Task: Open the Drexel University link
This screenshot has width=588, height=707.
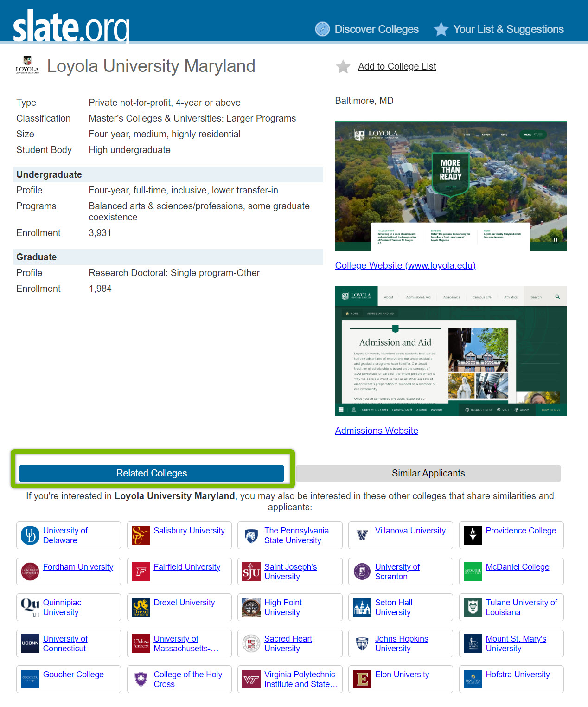Action: 184,603
